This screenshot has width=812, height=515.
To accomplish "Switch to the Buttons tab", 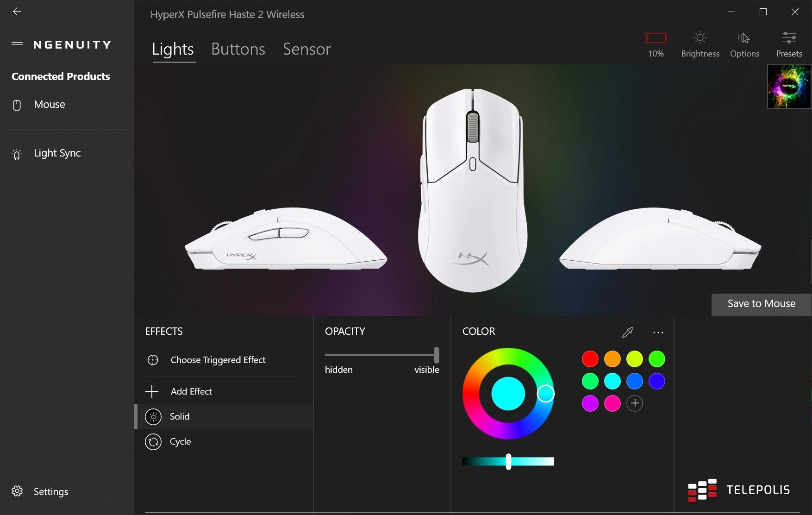I will point(238,49).
